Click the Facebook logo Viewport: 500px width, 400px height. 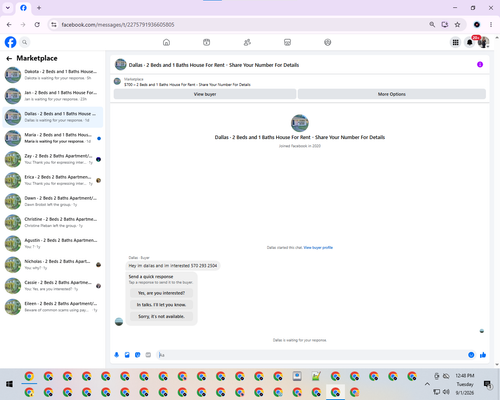[x=10, y=42]
